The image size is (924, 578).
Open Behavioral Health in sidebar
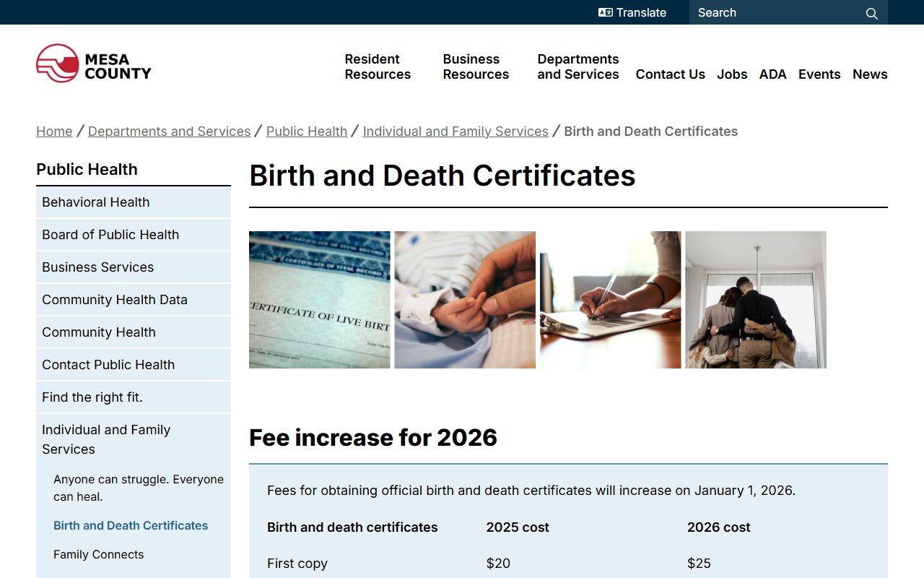(x=134, y=202)
